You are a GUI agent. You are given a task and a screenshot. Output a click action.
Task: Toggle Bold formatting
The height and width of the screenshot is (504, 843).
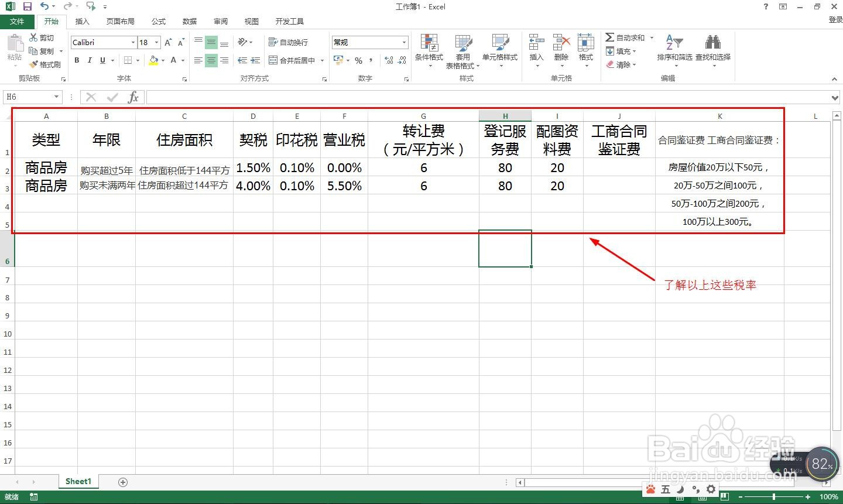77,60
